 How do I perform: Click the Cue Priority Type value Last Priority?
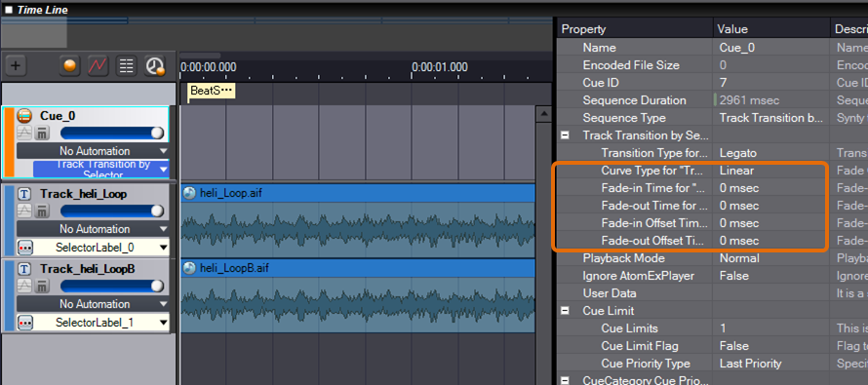[771, 364]
